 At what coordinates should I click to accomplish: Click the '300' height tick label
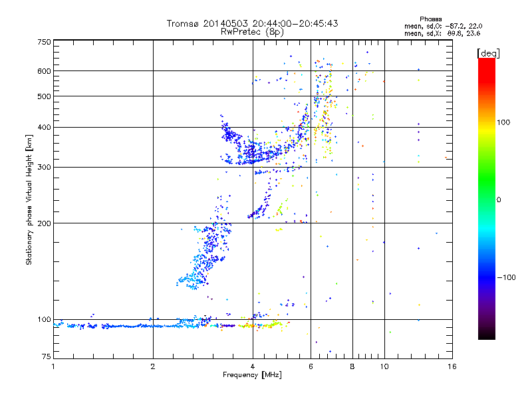44,168
